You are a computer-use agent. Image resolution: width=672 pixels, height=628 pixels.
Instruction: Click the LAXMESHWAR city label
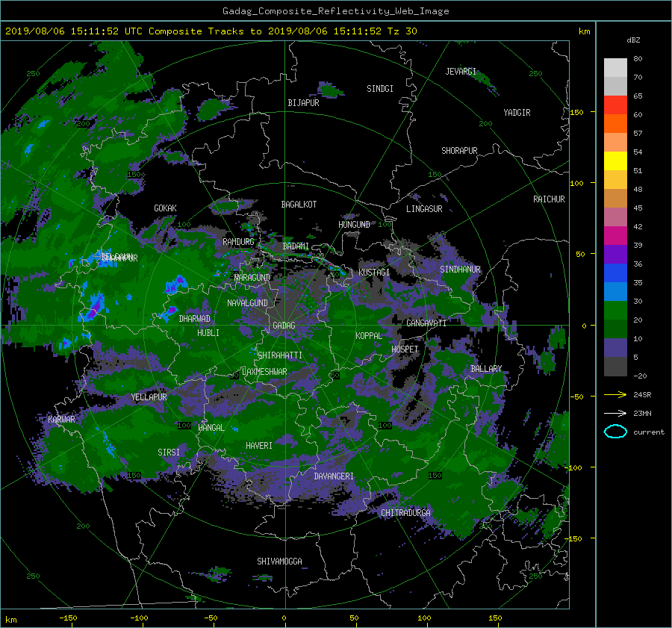click(x=264, y=372)
